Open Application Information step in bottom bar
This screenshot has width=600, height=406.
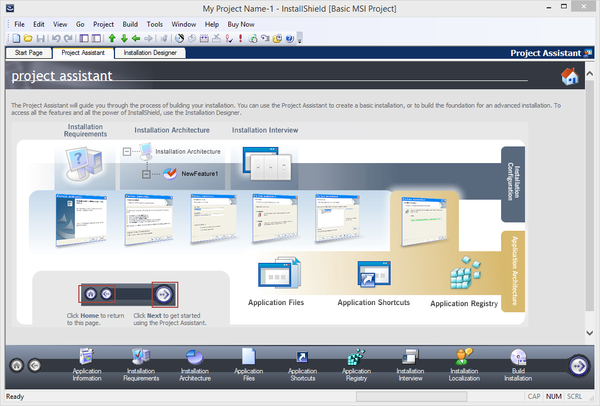pyautogui.click(x=87, y=365)
